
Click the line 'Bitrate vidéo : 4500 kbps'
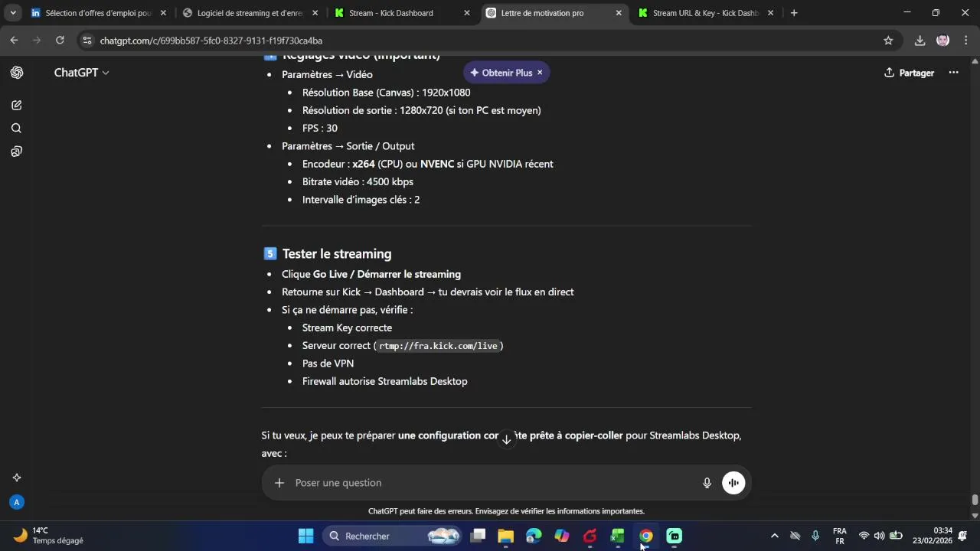click(x=358, y=182)
